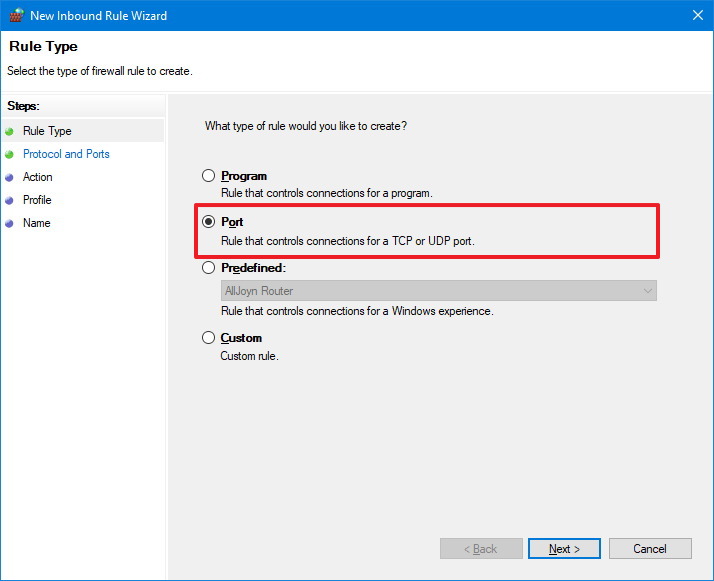Click the blue bullet beside Profile step
This screenshot has width=714, height=581.
coord(9,200)
